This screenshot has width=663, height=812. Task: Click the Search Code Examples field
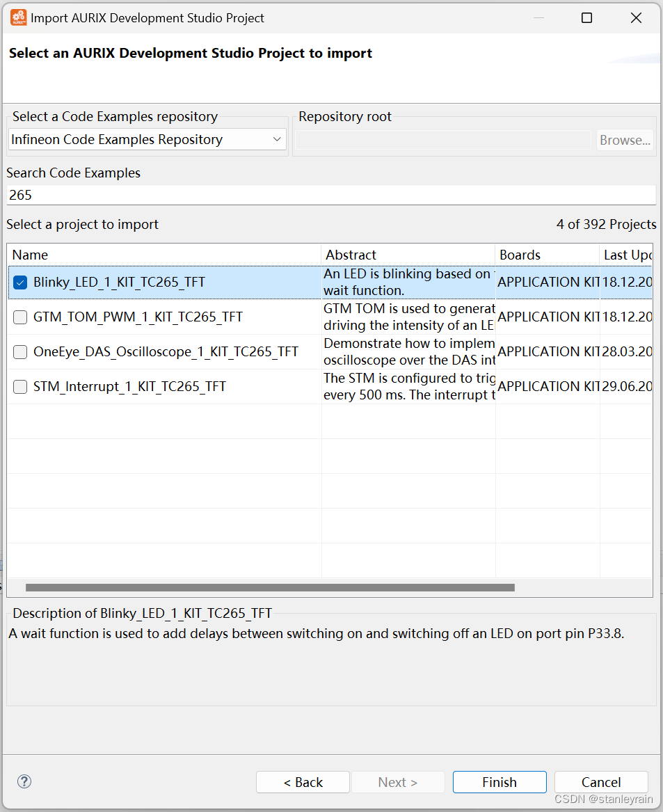click(331, 196)
